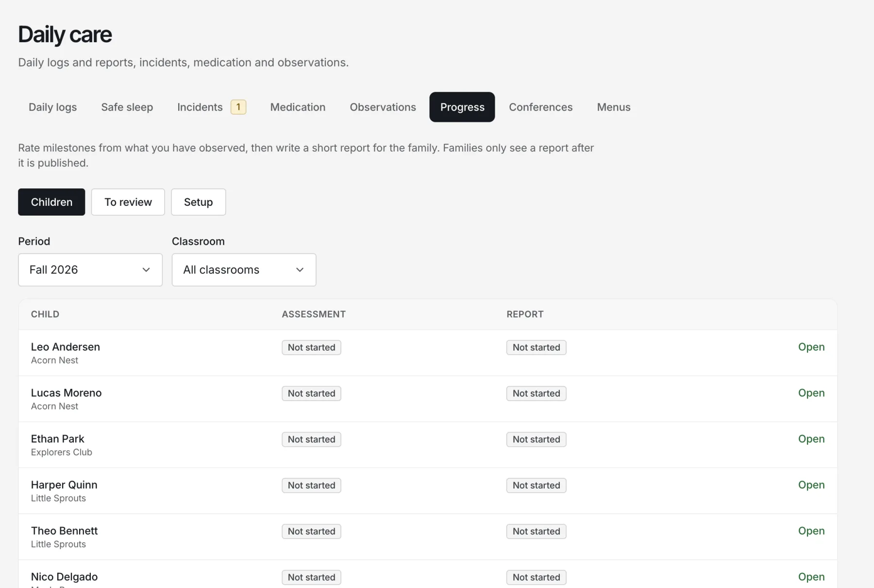Open the Daily logs tab
This screenshot has width=874, height=588.
click(52, 107)
